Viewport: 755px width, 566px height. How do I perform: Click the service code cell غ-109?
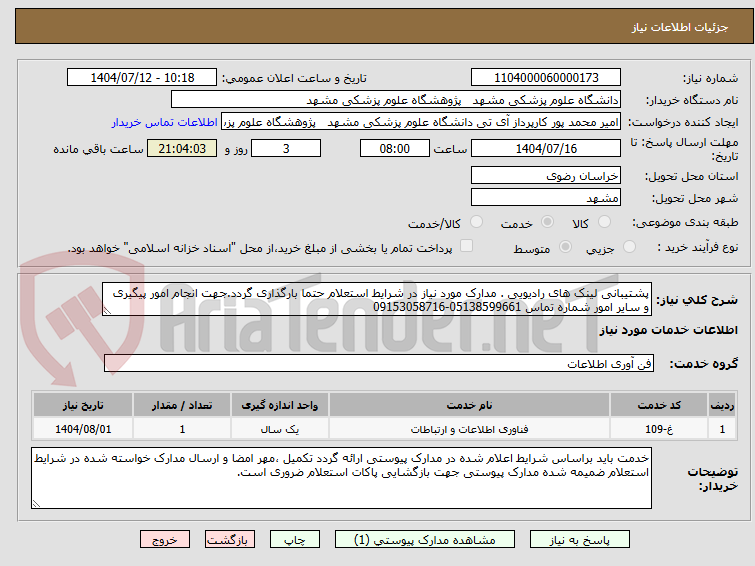coord(659,429)
